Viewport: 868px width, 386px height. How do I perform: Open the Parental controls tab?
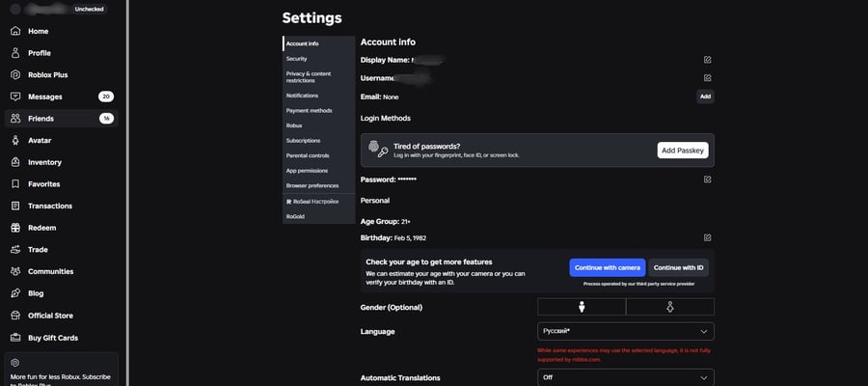[318, 155]
